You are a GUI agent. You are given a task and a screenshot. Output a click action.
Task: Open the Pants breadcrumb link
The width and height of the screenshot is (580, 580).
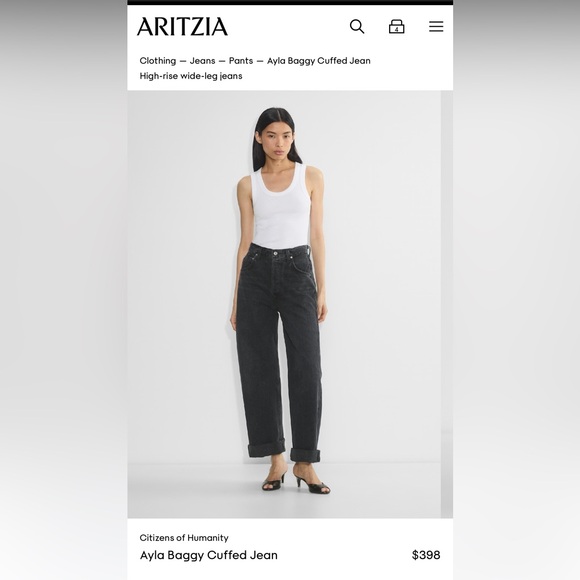click(x=241, y=61)
